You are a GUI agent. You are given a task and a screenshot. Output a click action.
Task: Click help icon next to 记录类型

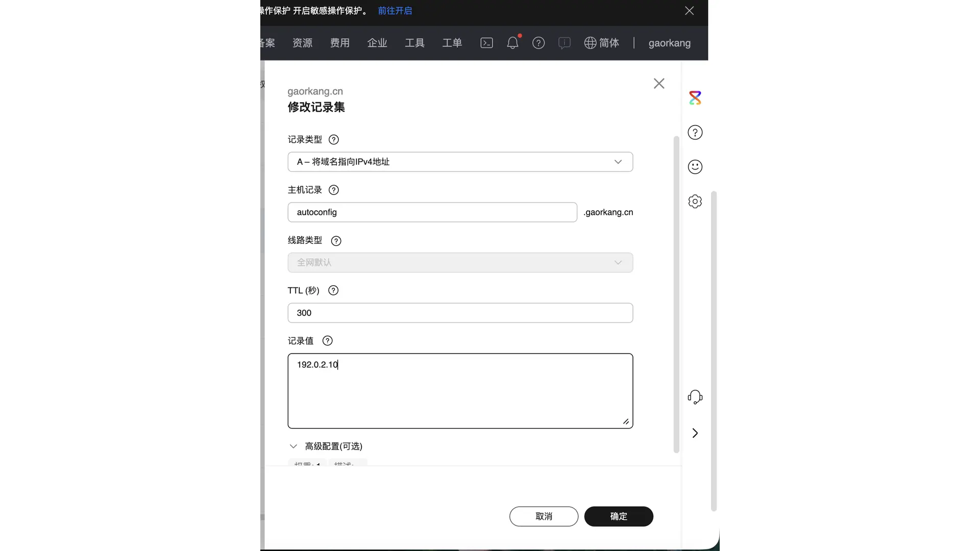[334, 140]
